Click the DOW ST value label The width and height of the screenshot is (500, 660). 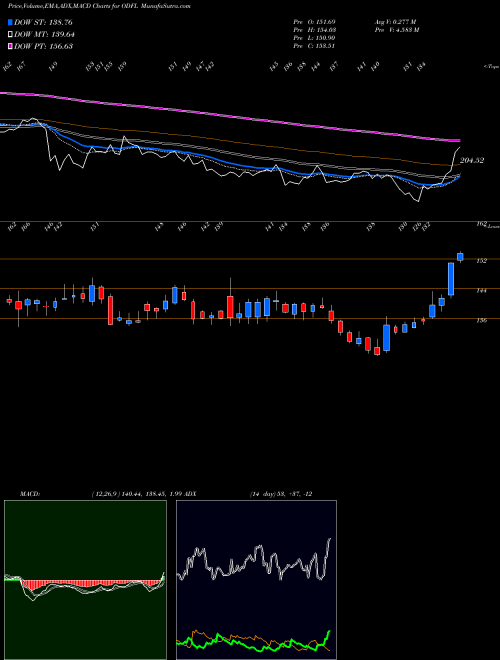pos(44,22)
